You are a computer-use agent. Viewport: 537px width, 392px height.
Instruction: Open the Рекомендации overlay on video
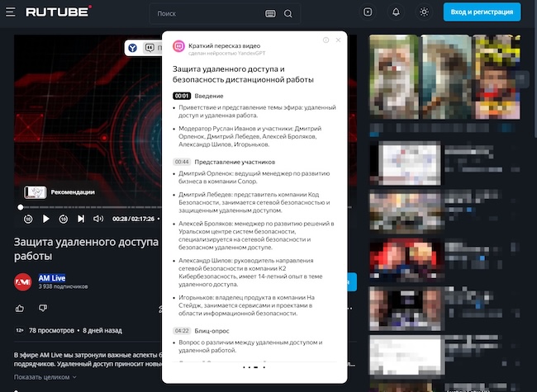coord(59,192)
